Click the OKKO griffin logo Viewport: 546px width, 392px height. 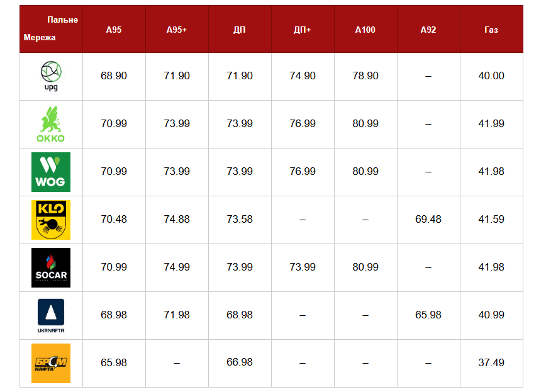pyautogui.click(x=51, y=124)
